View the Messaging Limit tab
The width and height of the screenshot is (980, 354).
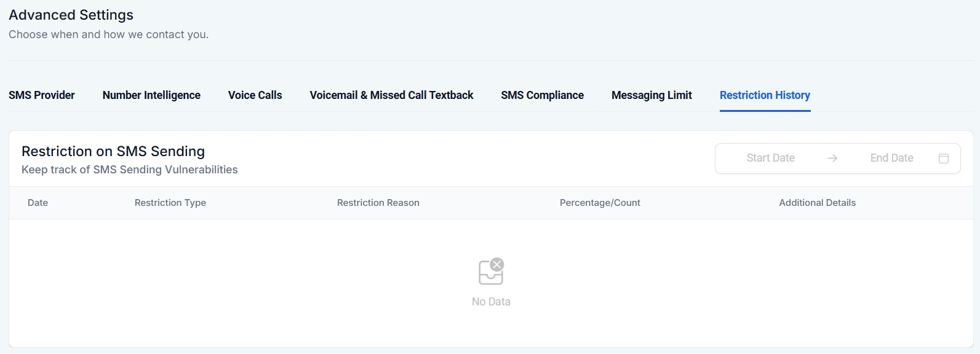651,95
